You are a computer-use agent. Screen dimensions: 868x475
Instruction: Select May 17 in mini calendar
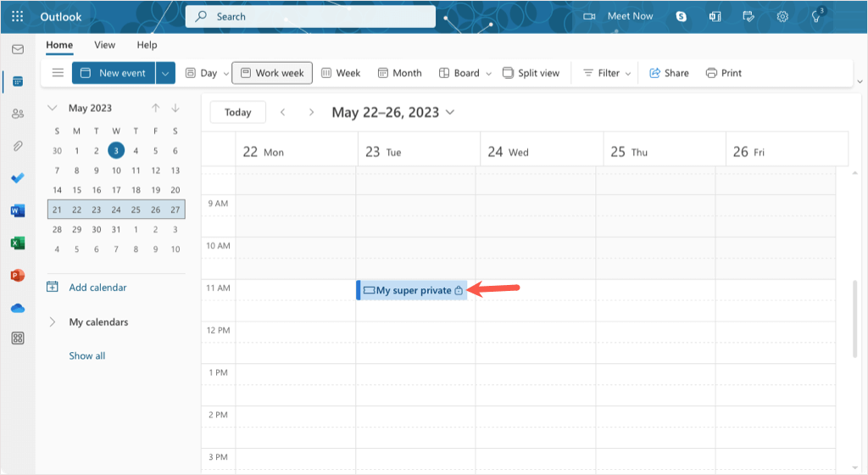pyautogui.click(x=116, y=190)
